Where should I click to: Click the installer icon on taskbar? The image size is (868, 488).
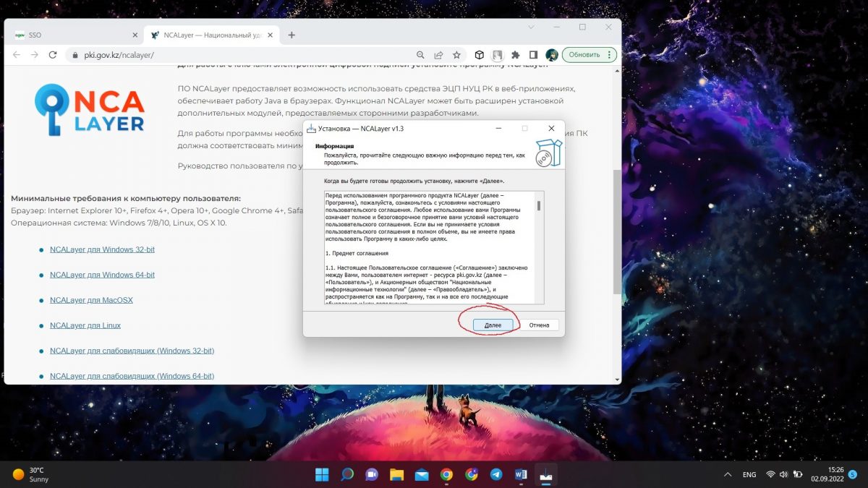click(x=546, y=474)
